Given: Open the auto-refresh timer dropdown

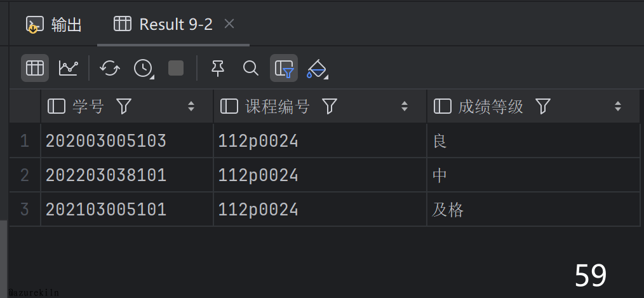Looking at the screenshot, I should pyautogui.click(x=144, y=68).
